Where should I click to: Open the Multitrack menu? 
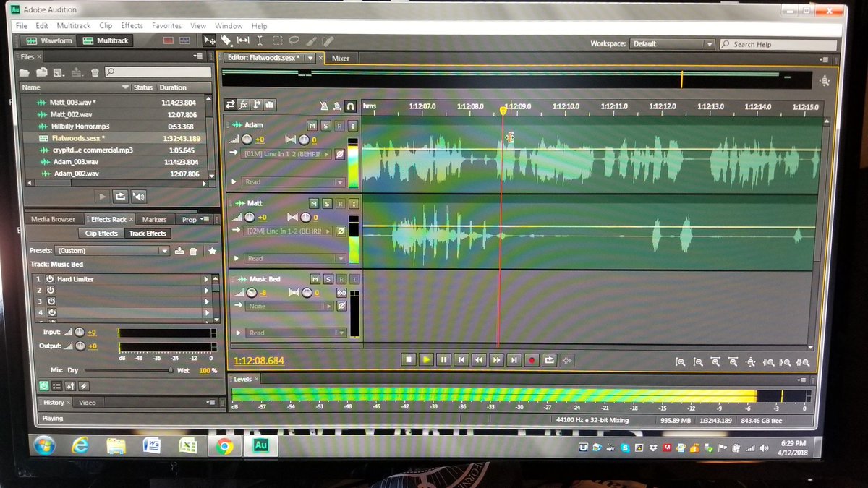tap(73, 25)
